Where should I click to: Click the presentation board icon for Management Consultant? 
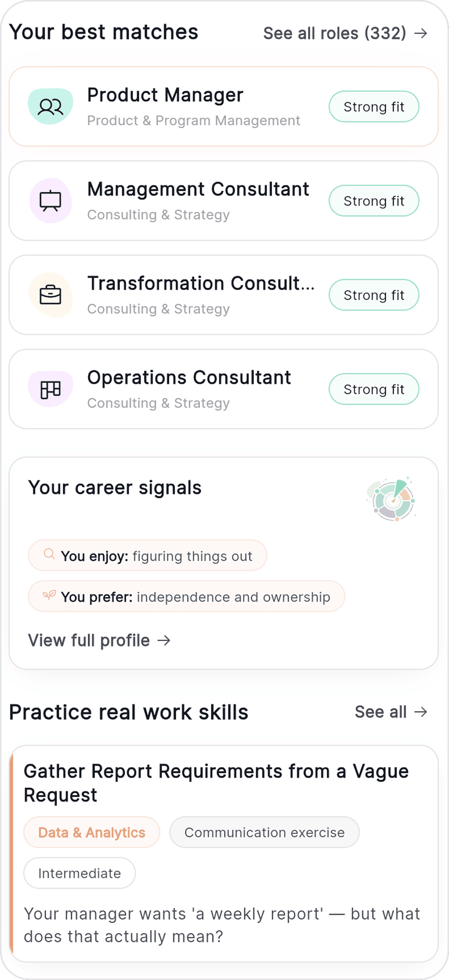pyautogui.click(x=50, y=200)
